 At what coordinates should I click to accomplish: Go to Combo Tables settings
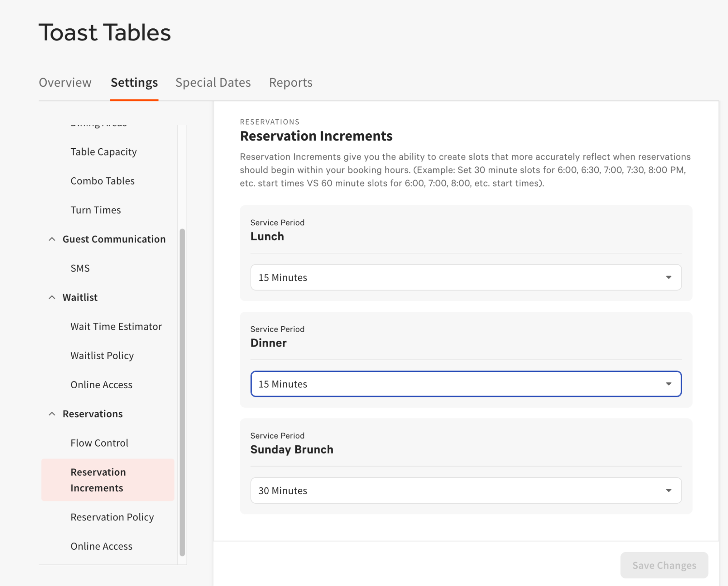pos(102,181)
